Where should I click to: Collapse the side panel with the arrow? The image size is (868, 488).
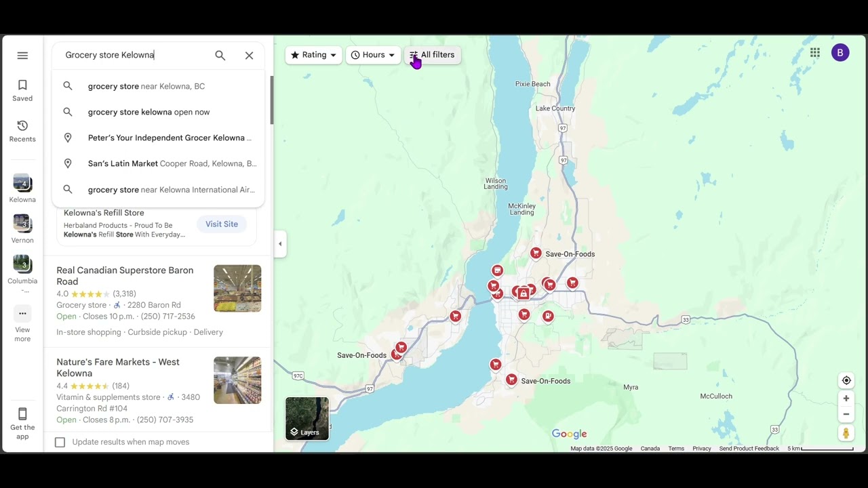click(280, 244)
